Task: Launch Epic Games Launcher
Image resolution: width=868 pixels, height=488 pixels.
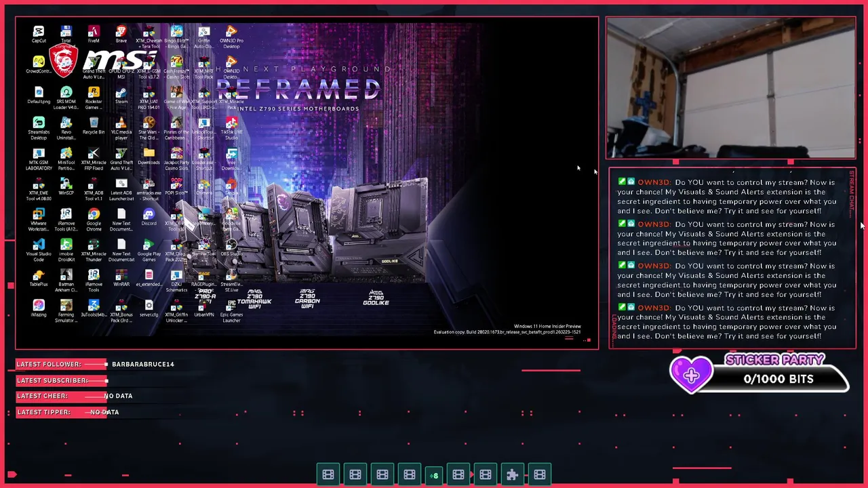Action: [231, 312]
